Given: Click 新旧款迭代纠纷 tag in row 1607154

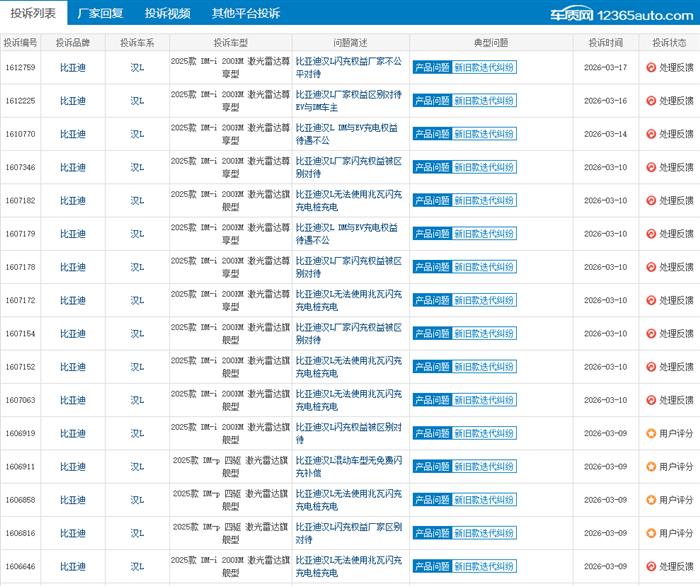Looking at the screenshot, I should tap(484, 334).
